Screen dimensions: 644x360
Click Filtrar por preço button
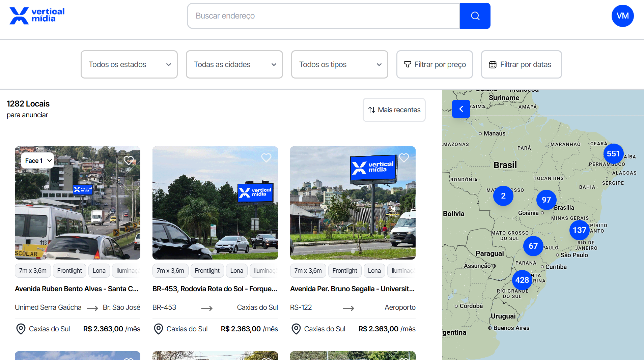pos(435,64)
